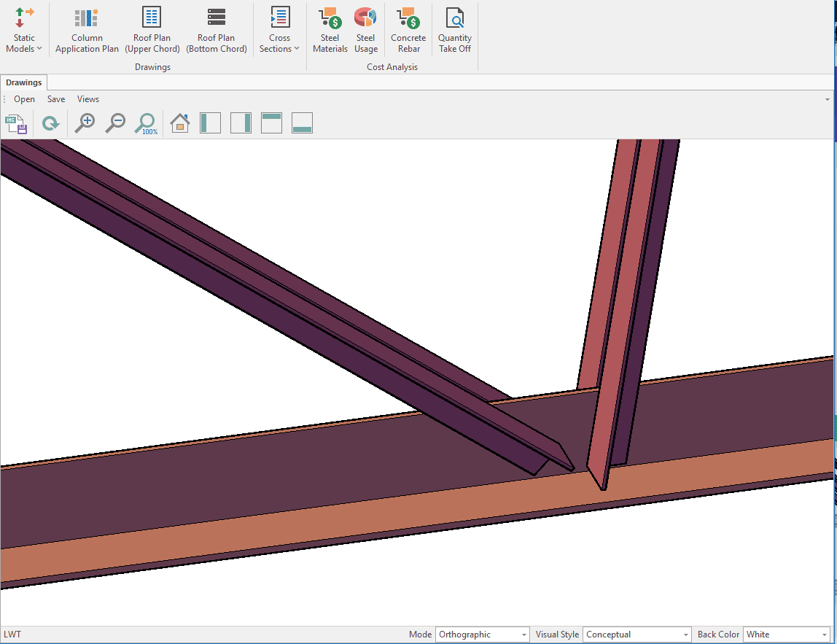The image size is (837, 644).
Task: Switch to the top view icon
Action: click(x=271, y=123)
